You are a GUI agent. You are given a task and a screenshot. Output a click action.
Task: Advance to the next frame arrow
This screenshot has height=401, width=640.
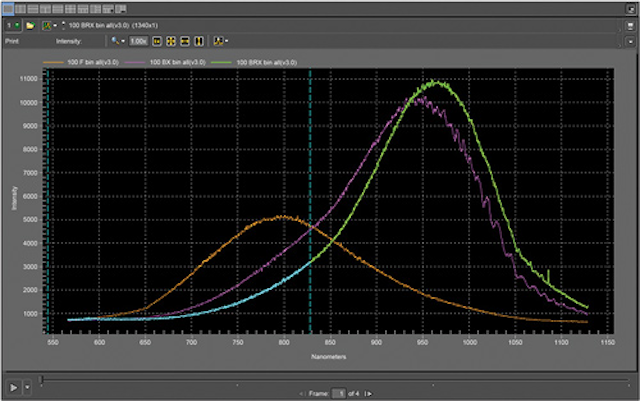pos(368,394)
